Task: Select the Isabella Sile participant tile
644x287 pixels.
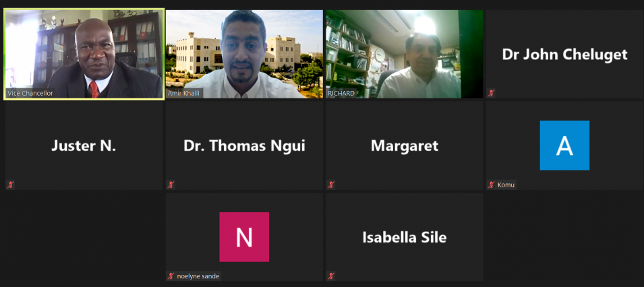Action: click(404, 237)
